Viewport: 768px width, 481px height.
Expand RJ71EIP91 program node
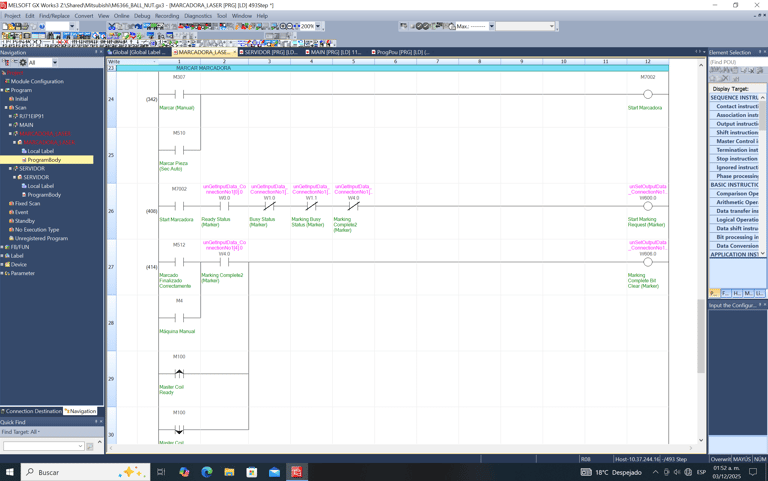[10, 117]
